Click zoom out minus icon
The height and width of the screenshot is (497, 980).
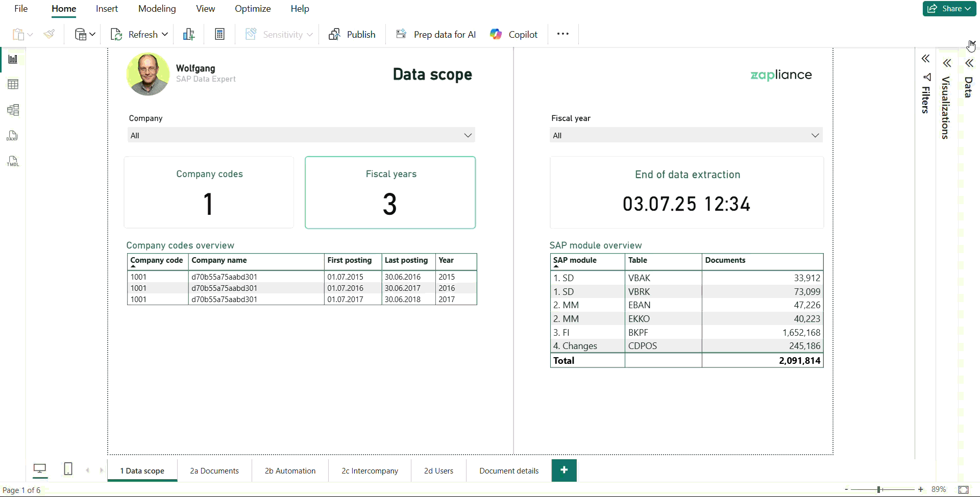(846, 489)
